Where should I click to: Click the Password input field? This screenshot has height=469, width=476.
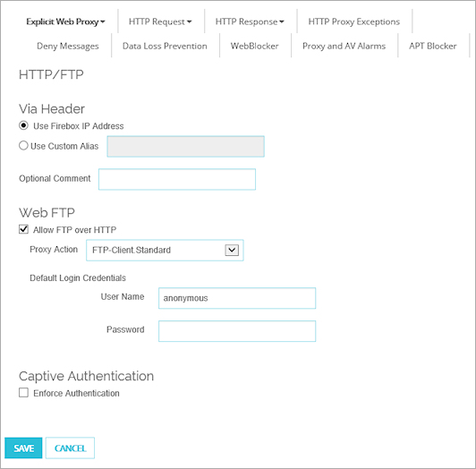237,331
